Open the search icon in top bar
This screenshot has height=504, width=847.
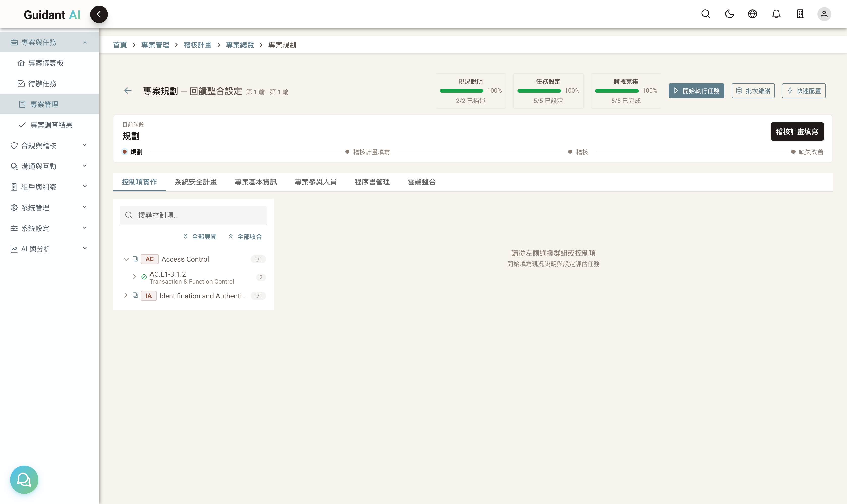pos(706,14)
